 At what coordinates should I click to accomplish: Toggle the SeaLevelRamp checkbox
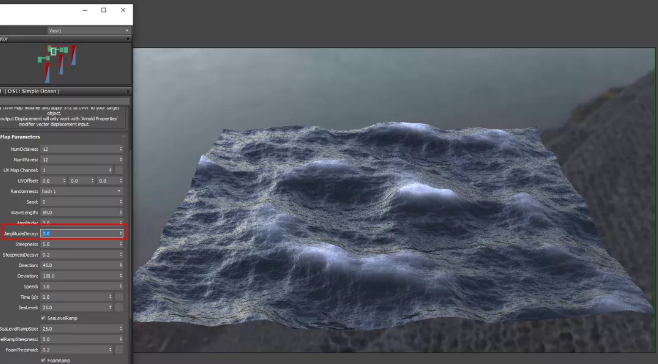pyautogui.click(x=43, y=318)
